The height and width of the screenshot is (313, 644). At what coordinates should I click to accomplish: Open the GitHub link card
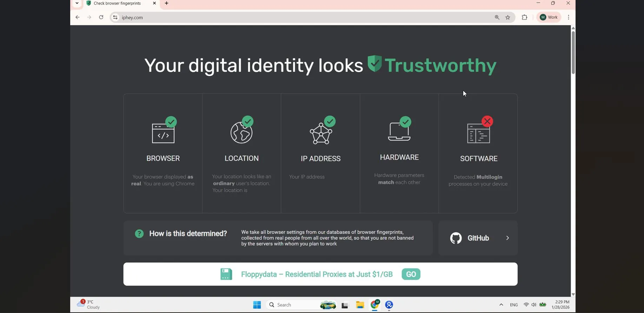pyautogui.click(x=478, y=238)
